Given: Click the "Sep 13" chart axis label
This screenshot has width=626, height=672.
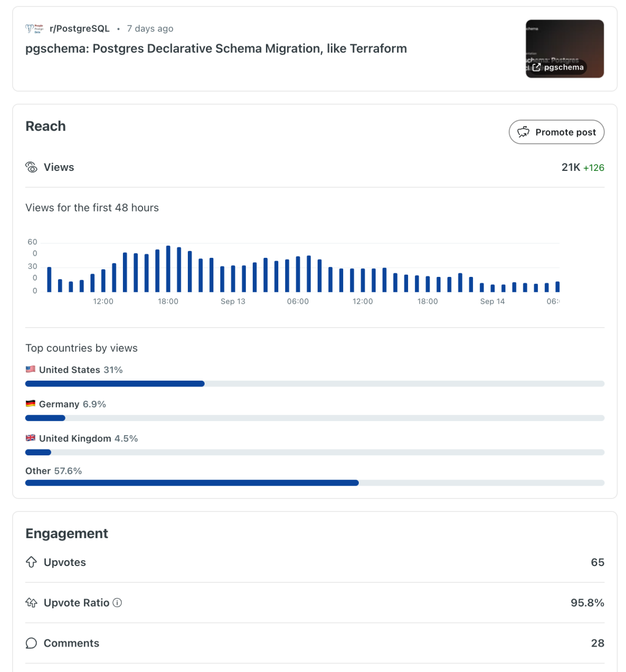Looking at the screenshot, I should click(233, 301).
